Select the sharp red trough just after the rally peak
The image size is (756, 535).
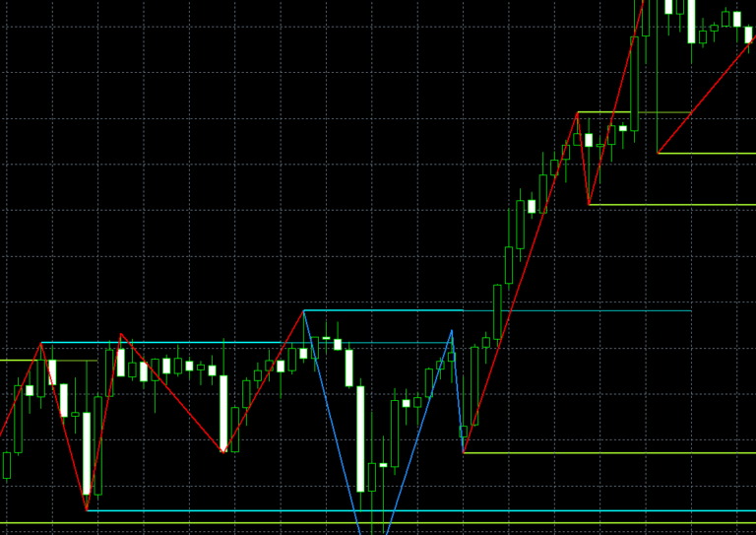[x=589, y=204]
